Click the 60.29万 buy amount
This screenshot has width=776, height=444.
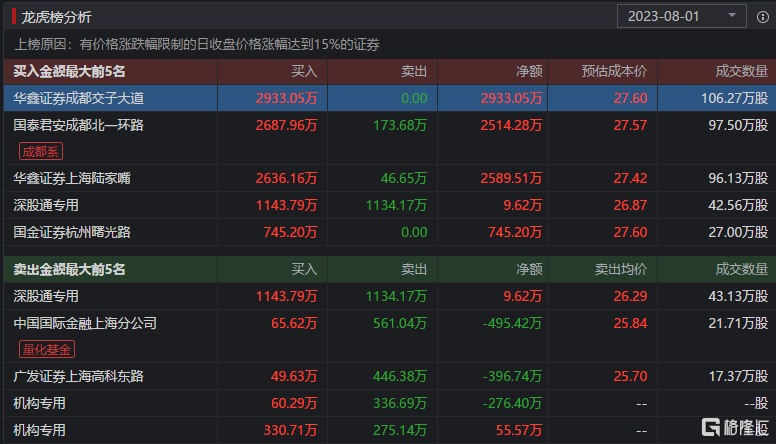(x=294, y=403)
